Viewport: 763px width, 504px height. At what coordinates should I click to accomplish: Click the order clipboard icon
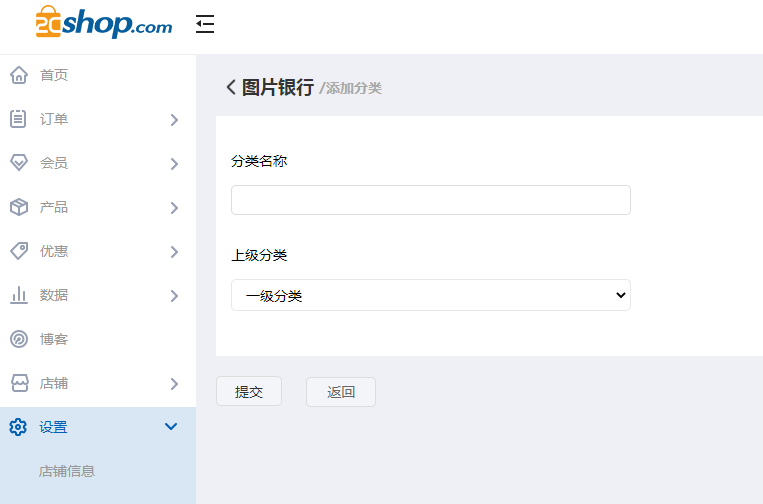tap(18, 119)
